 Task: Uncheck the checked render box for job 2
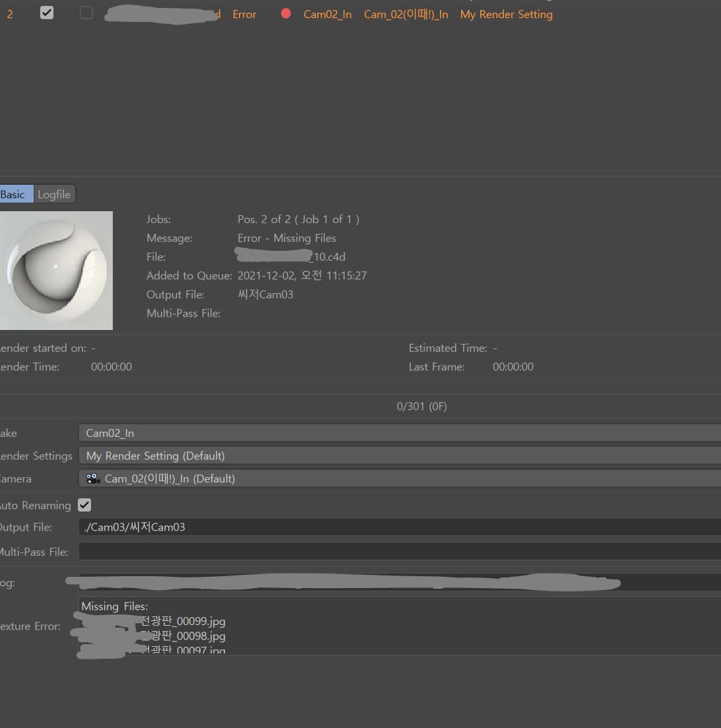point(47,13)
